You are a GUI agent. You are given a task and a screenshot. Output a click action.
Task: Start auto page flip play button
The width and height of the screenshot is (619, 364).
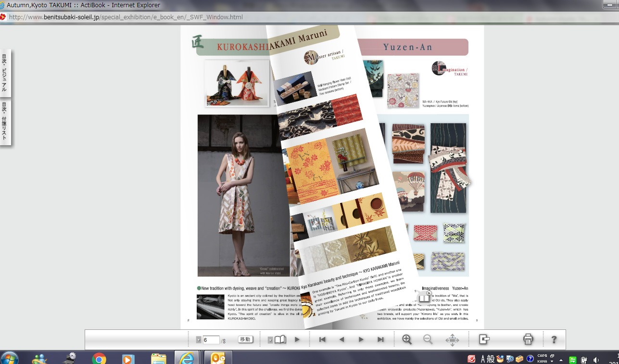click(x=297, y=339)
